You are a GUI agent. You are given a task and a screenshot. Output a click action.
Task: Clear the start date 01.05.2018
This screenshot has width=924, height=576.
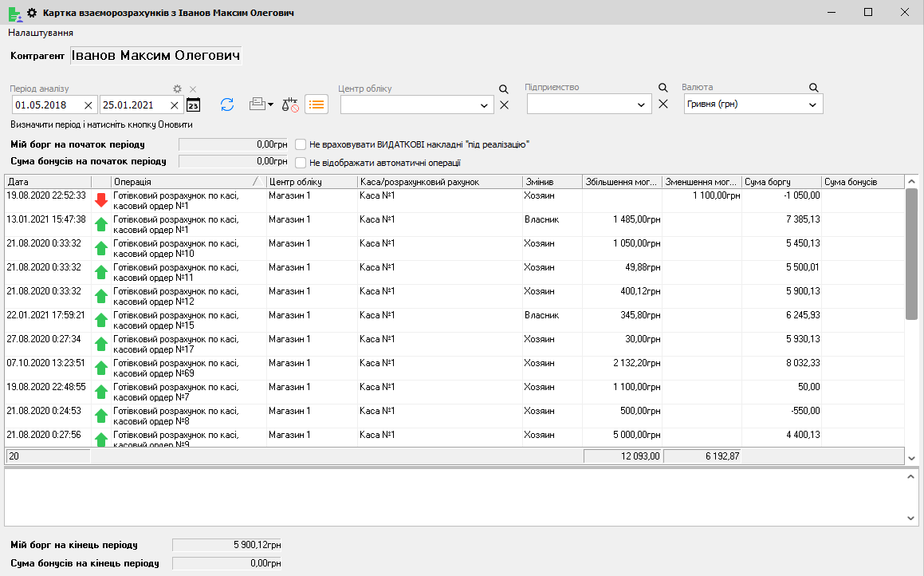88,105
